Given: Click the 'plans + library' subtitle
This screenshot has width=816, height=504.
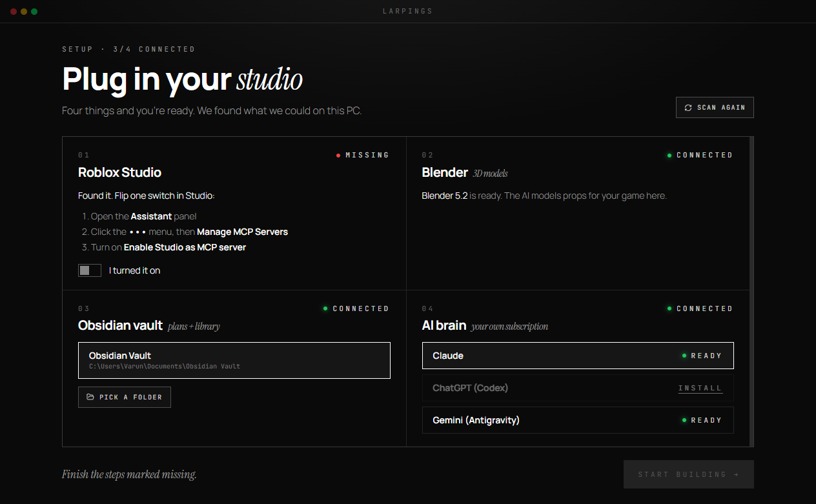Looking at the screenshot, I should pos(194,327).
